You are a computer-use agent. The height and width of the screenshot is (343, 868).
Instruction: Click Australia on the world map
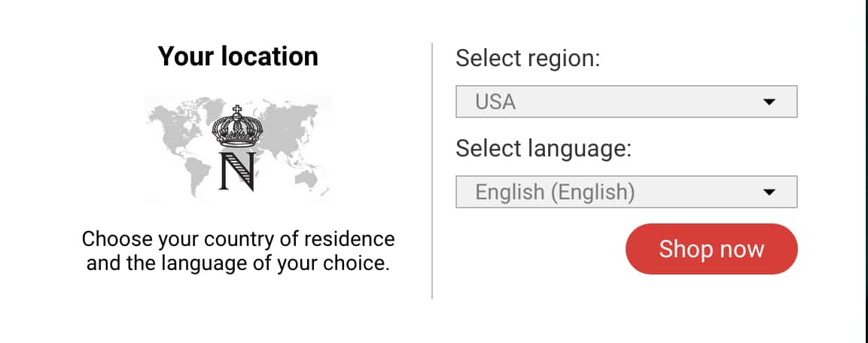point(306,178)
